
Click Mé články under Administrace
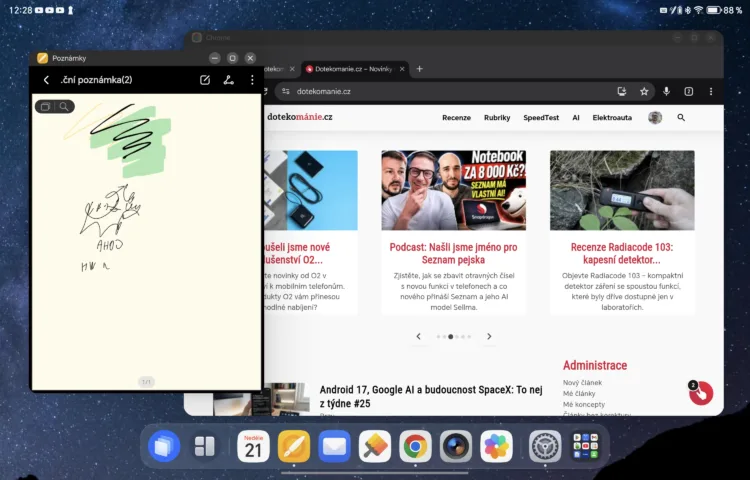coord(579,393)
